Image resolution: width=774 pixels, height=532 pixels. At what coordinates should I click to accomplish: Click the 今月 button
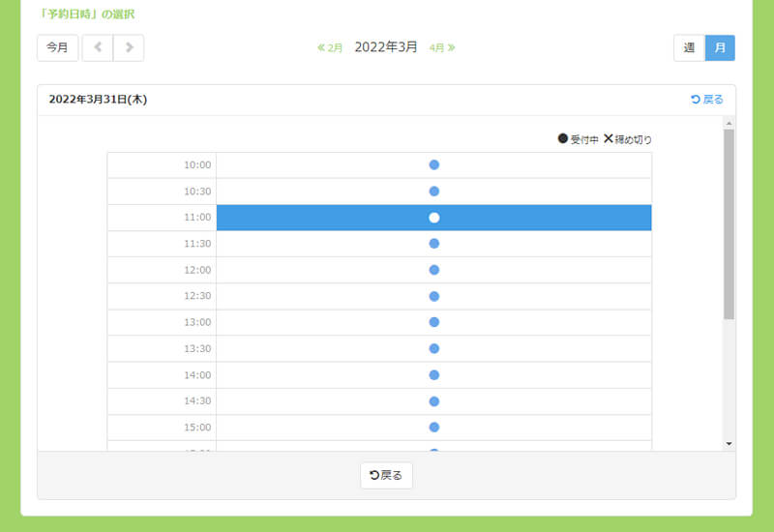point(57,47)
